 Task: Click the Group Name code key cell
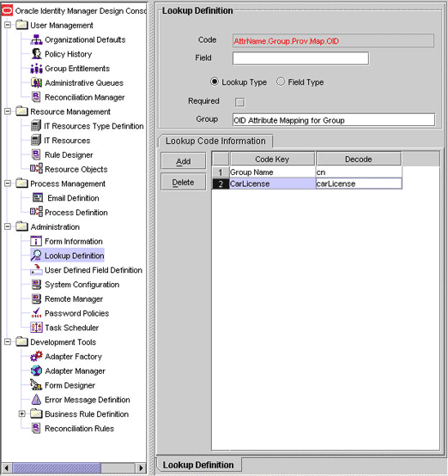[272, 172]
